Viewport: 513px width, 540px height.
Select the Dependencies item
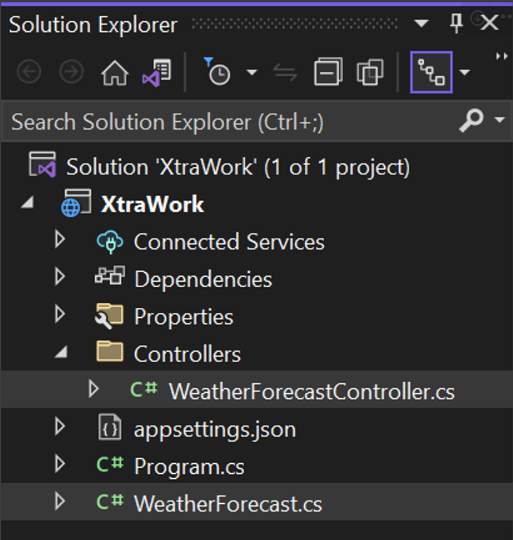pyautogui.click(x=203, y=279)
